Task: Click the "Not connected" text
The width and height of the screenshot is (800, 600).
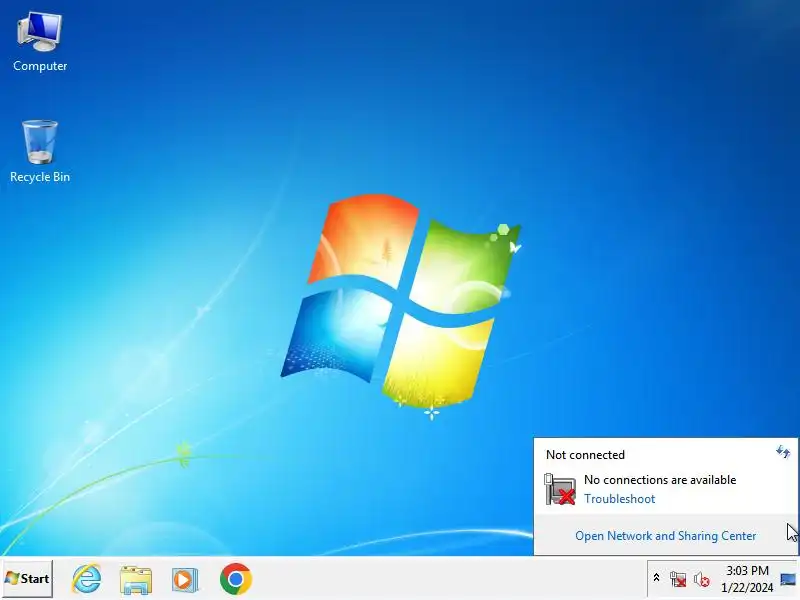Action: coord(585,455)
